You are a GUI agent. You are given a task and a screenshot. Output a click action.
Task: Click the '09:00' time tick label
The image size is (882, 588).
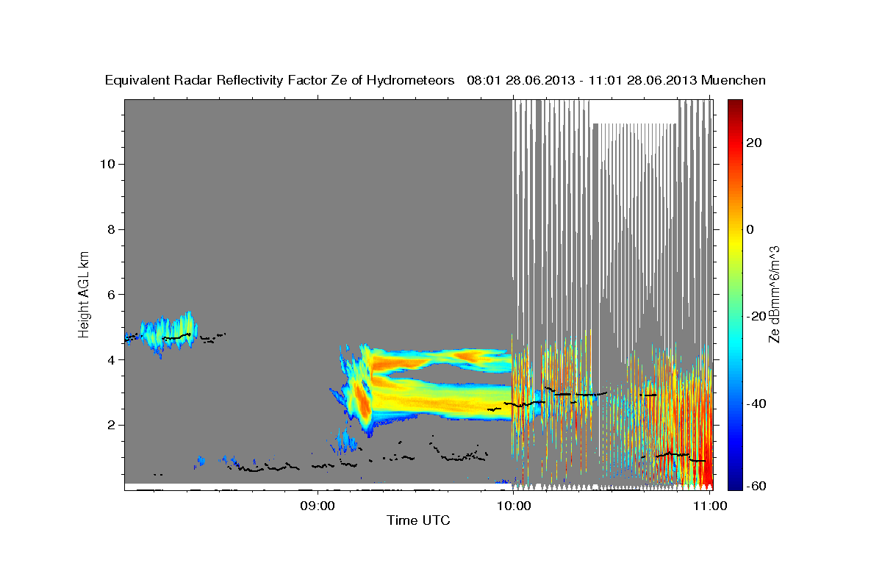click(x=318, y=506)
